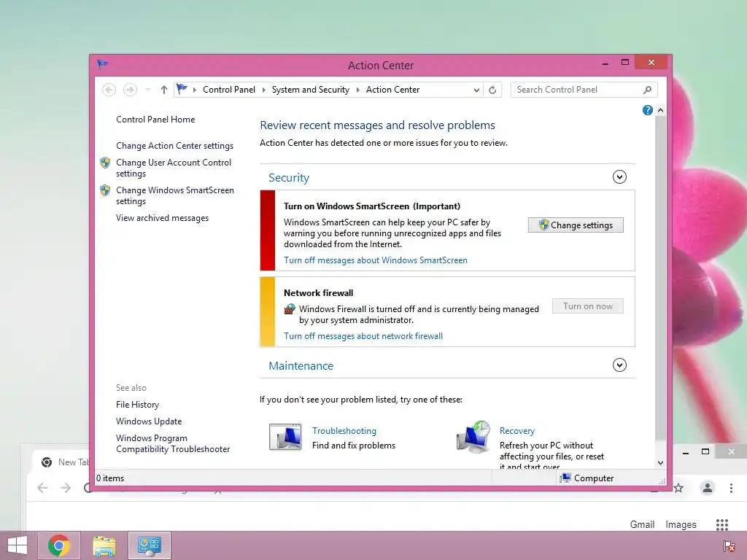The width and height of the screenshot is (747, 560).
Task: Click the Maintenance section heading
Action: pos(301,366)
